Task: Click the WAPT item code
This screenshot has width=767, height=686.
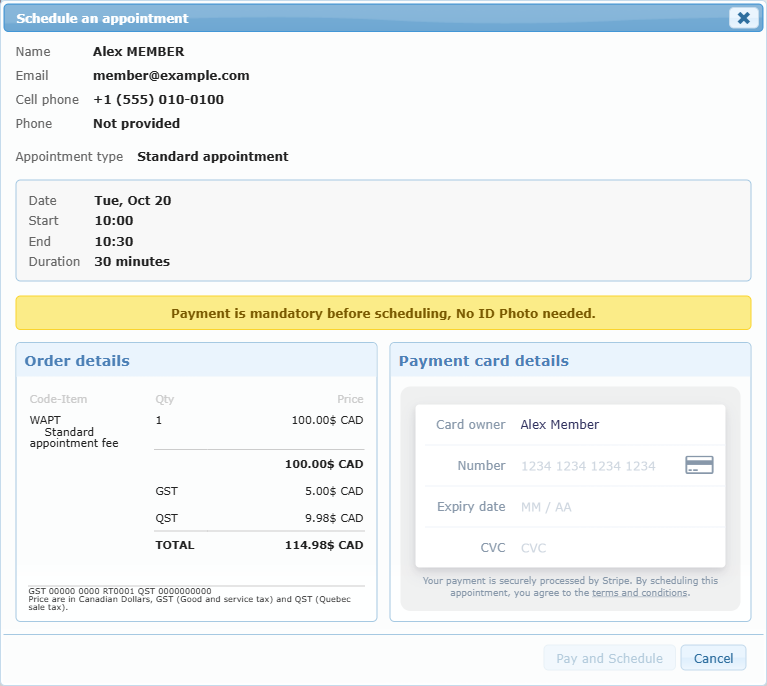Action: [45, 420]
